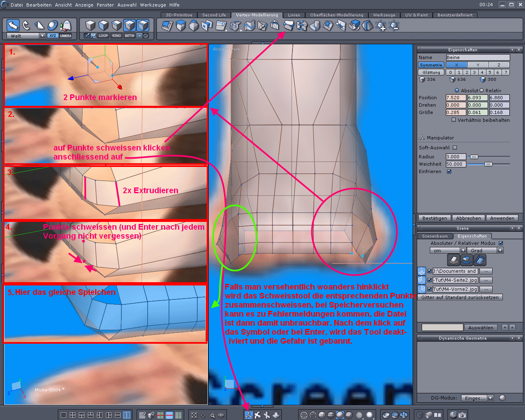Collapse the Eigenschaften panel arrow

pos(512,50)
